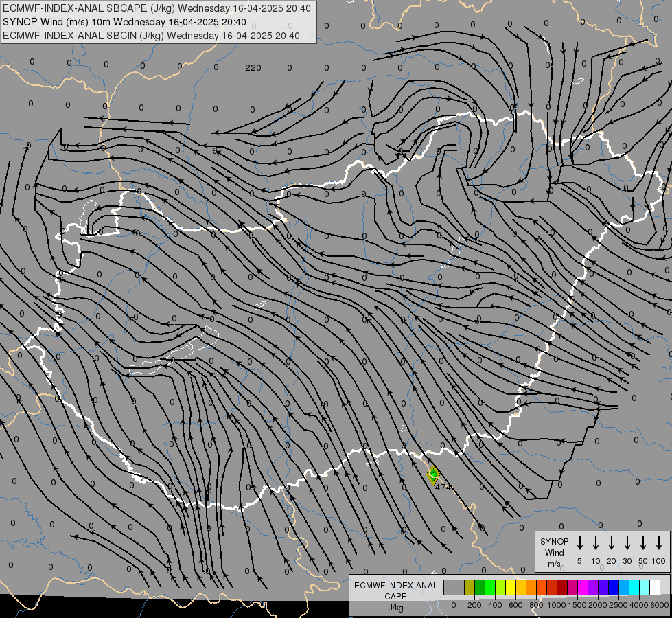
Task: Click the 600 tick label on the CAPE scale
Action: tap(515, 605)
